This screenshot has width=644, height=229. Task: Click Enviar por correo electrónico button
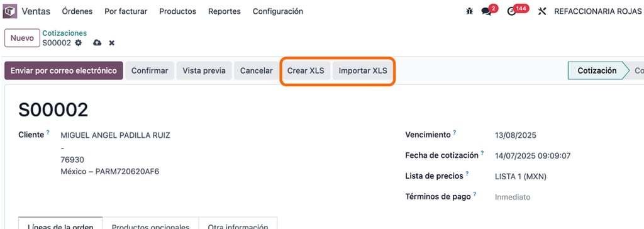coord(64,70)
